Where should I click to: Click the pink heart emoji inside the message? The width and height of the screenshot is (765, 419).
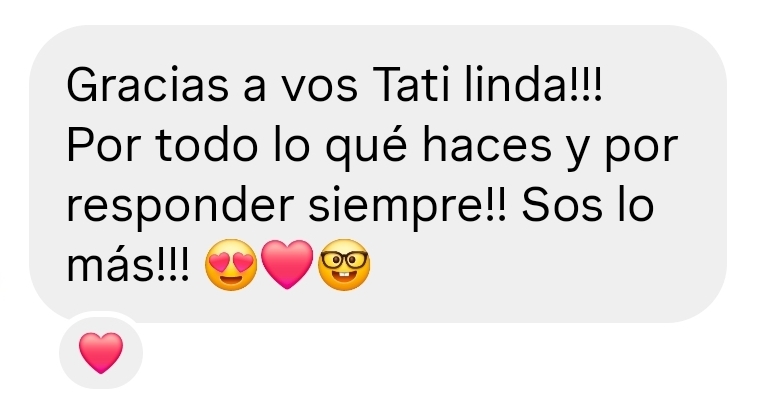[x=287, y=264]
